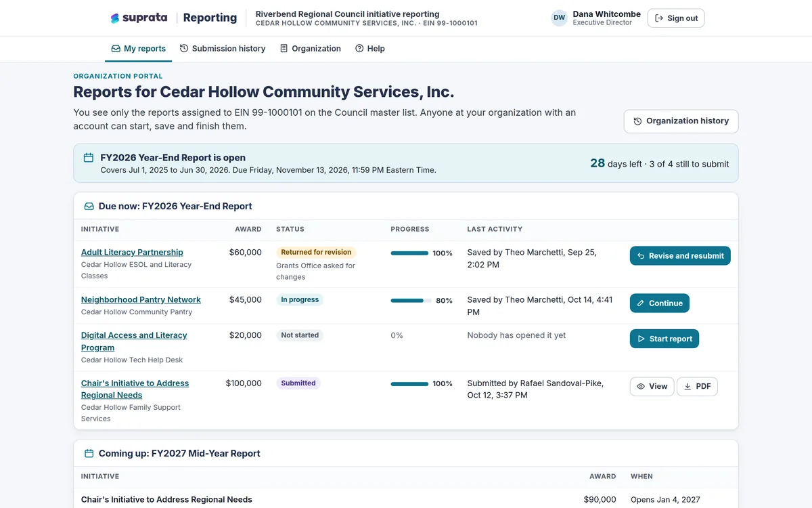Start report for Digital Access program
The height and width of the screenshot is (508, 812).
pos(664,339)
